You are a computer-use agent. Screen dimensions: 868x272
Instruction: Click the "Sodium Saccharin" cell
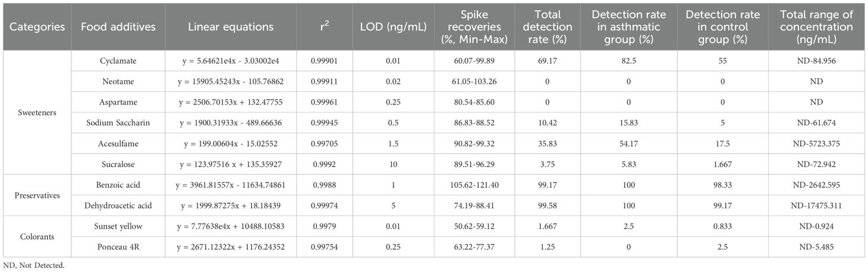tap(118, 122)
